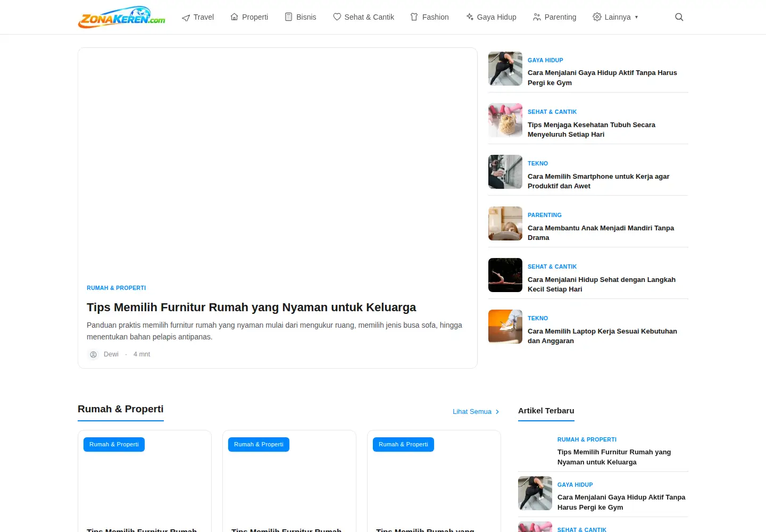This screenshot has width=766, height=532.
Task: Open the Fashion menu item
Action: (x=429, y=17)
